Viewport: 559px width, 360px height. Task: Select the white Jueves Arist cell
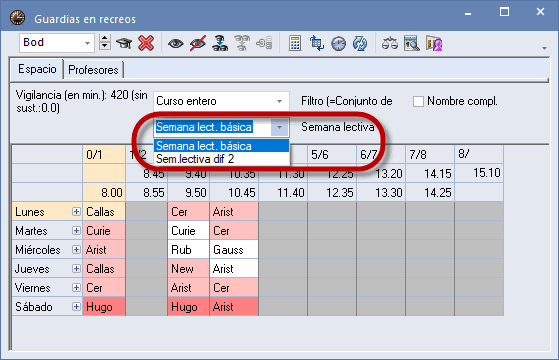(x=234, y=268)
